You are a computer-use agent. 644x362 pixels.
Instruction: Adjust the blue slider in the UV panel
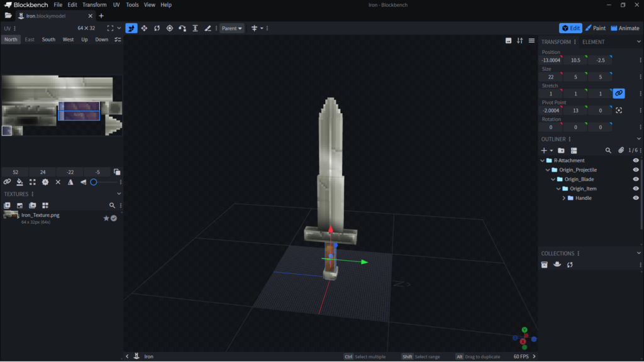point(94,182)
